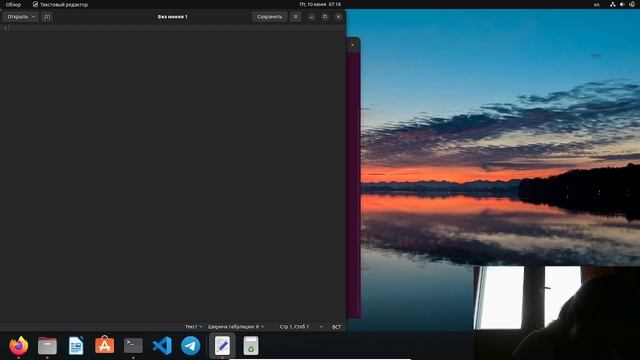The height and width of the screenshot is (360, 640).
Task: Switch the en keyboard layout indicator
Action: click(597, 4)
